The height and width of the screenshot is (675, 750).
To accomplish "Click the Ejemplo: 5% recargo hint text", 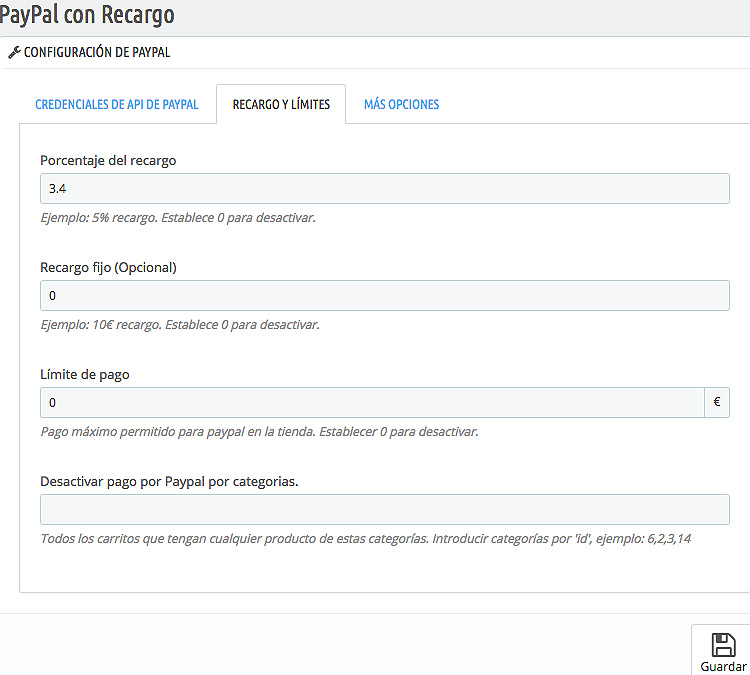I will tap(178, 218).
